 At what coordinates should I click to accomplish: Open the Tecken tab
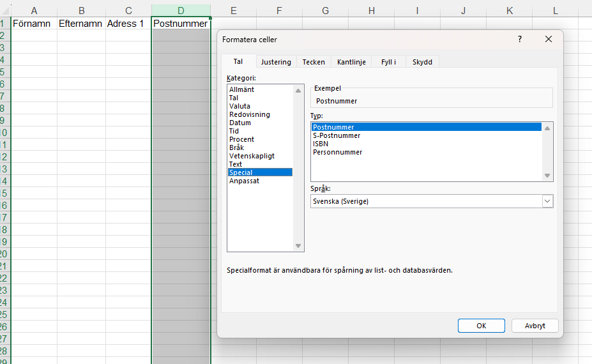pyautogui.click(x=314, y=62)
